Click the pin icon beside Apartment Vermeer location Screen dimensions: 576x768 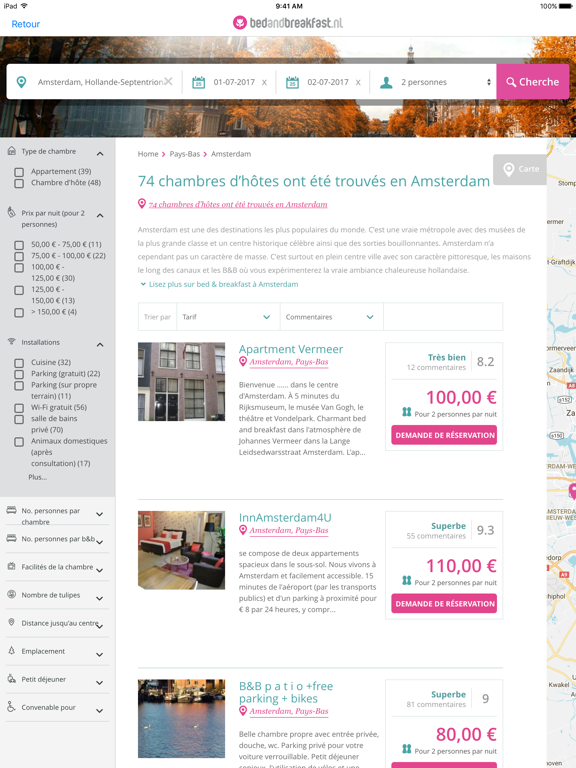click(242, 362)
